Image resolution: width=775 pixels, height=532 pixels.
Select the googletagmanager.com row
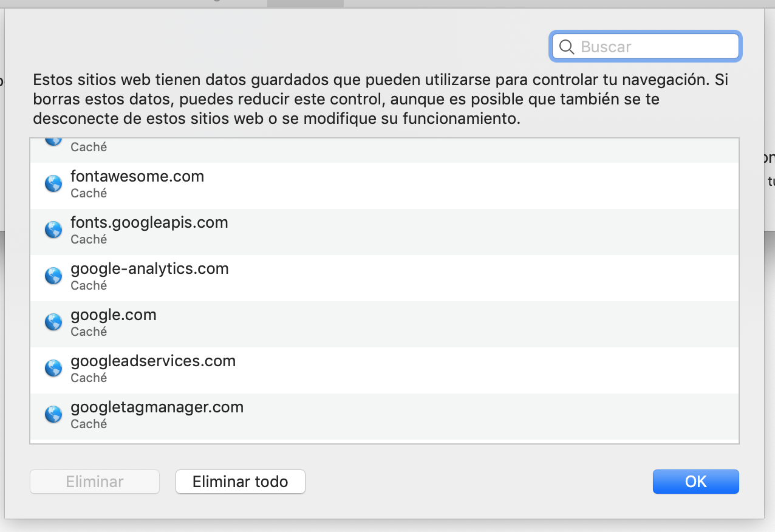pos(384,417)
